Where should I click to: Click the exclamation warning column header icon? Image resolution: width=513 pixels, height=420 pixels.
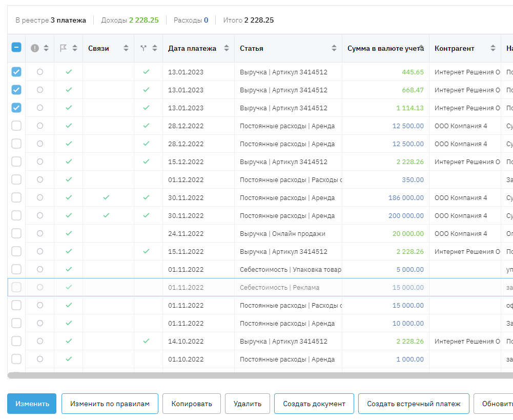[35, 48]
